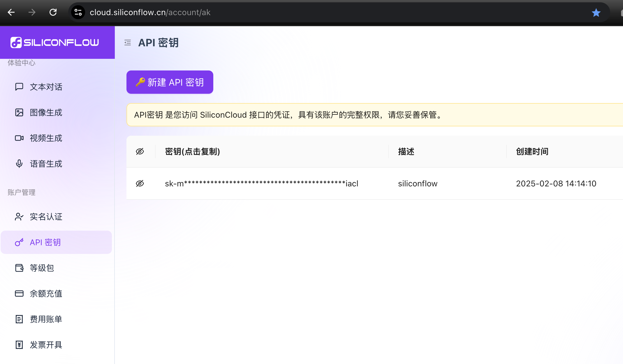Click the bookmark star in address bar
Screen dimensions: 623x364
click(x=596, y=13)
